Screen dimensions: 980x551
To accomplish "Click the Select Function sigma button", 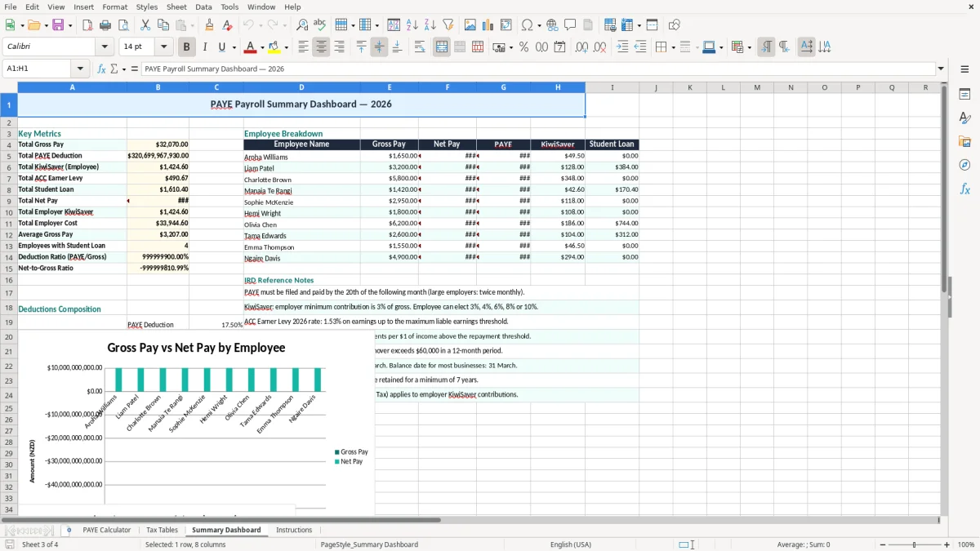I will point(114,69).
